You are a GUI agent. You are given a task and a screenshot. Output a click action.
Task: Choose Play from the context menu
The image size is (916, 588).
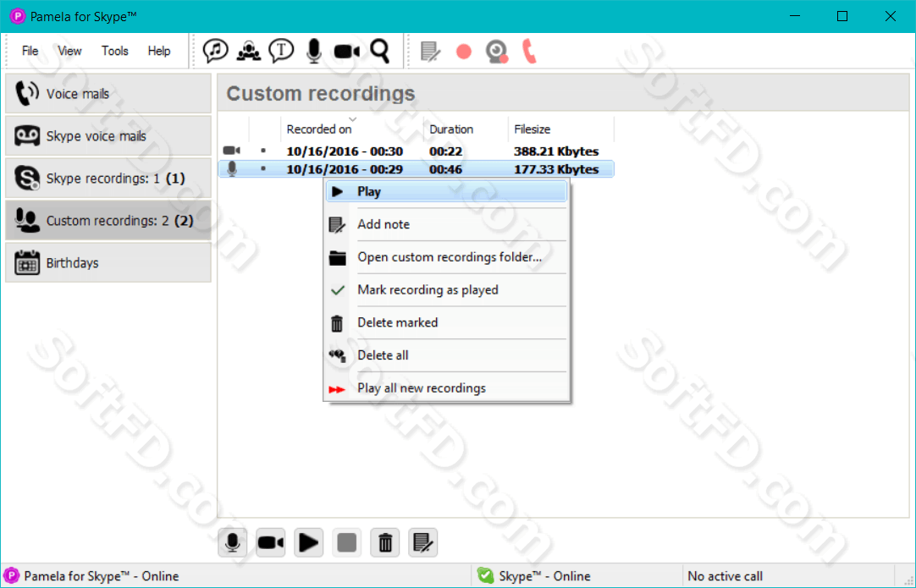446,191
